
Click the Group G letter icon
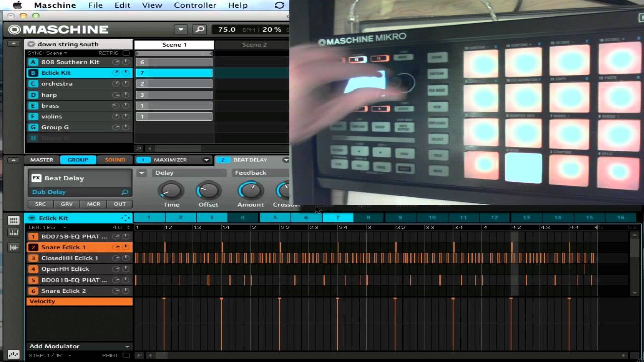coord(33,127)
